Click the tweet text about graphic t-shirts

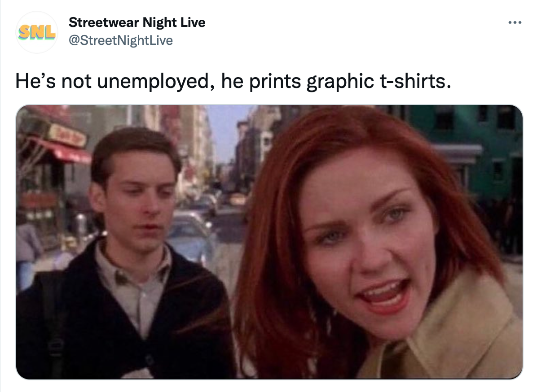[x=233, y=82]
